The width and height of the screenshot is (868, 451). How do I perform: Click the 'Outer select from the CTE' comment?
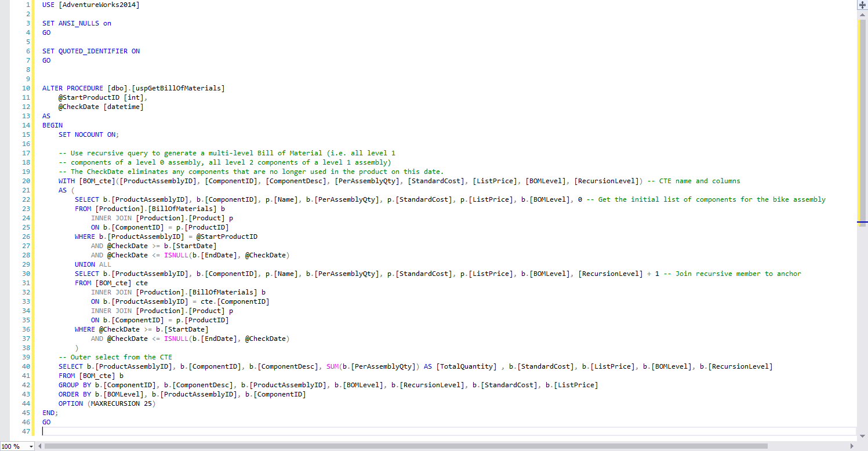[115, 357]
